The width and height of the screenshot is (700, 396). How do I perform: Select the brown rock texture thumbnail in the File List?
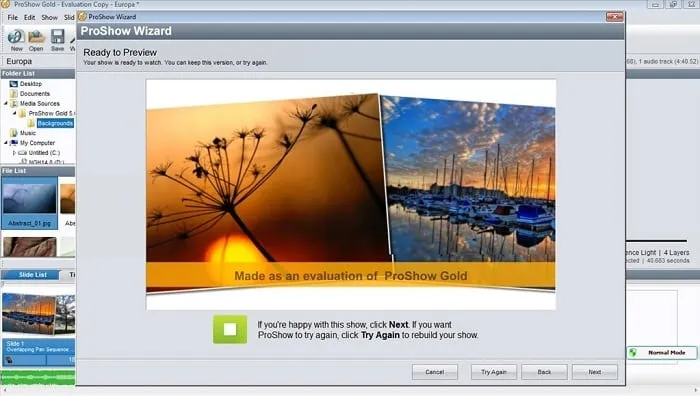click(x=29, y=247)
